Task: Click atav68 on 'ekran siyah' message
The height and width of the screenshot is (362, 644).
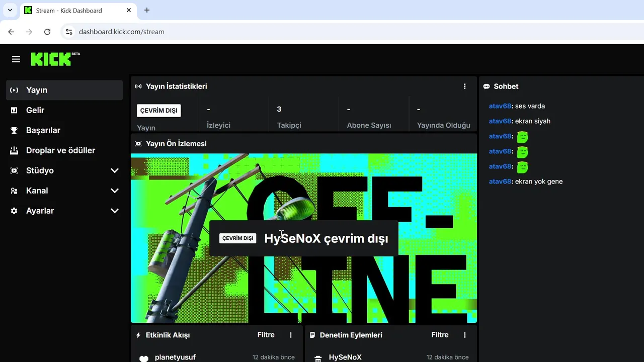Action: [500, 121]
